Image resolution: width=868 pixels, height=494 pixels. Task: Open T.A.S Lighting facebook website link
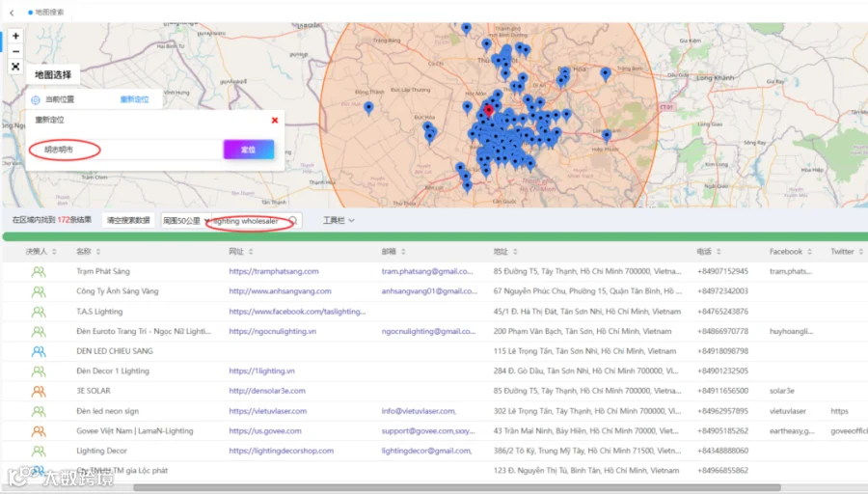pyautogui.click(x=297, y=312)
